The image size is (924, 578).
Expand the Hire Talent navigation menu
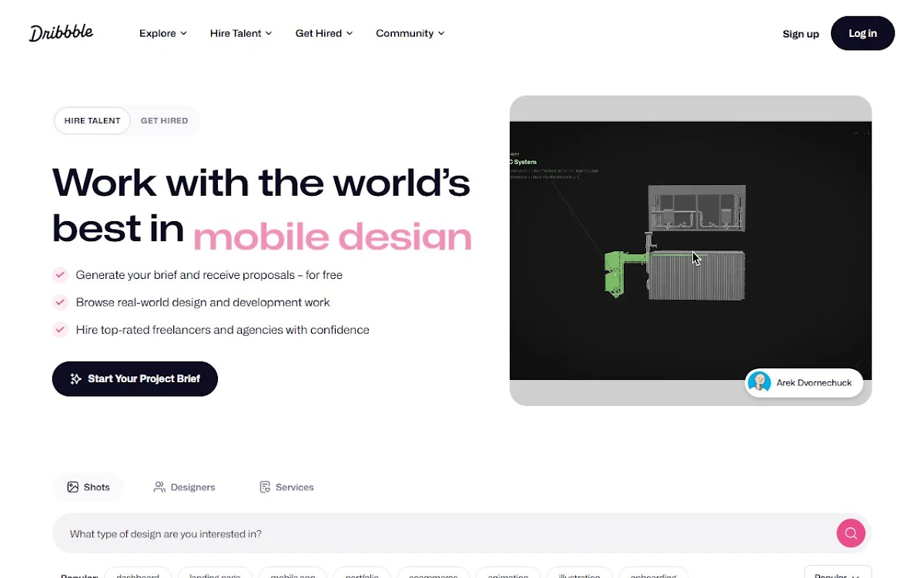pyautogui.click(x=241, y=33)
